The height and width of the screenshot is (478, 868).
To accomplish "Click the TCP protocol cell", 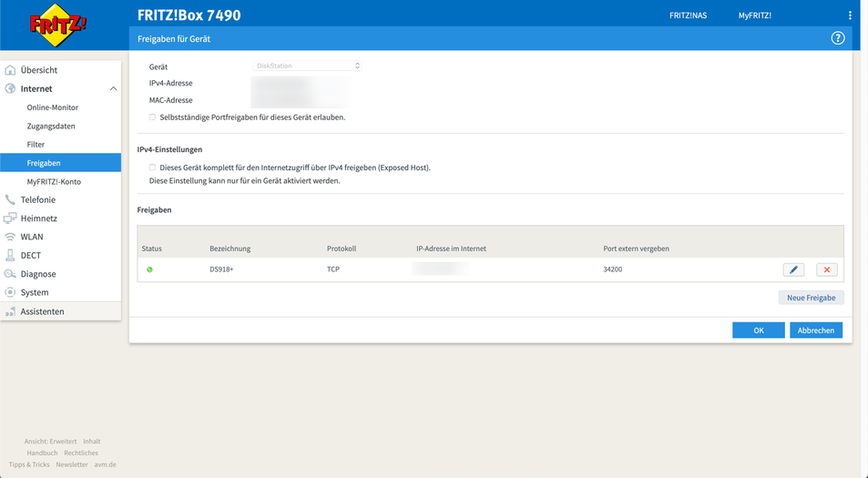I will pos(333,270).
